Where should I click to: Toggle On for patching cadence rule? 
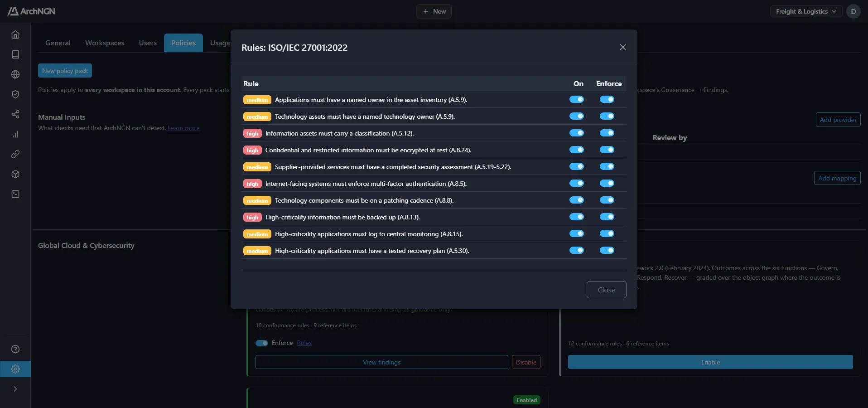click(x=577, y=200)
